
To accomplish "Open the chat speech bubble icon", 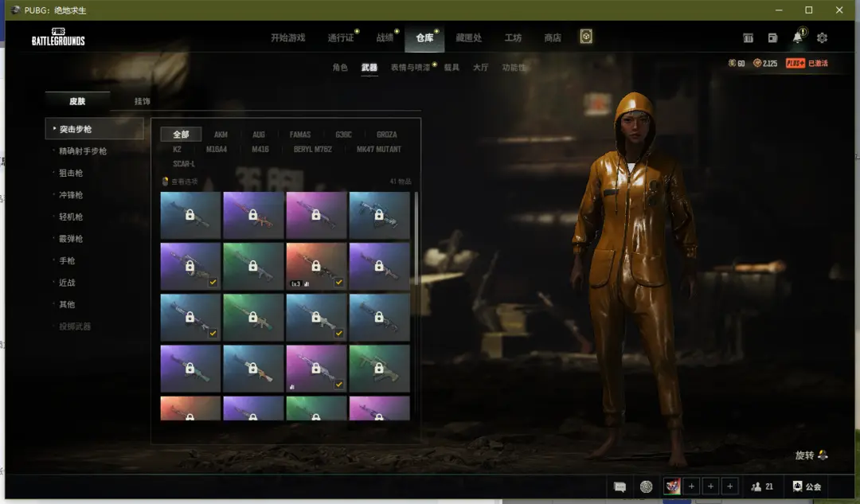I will click(x=620, y=486).
